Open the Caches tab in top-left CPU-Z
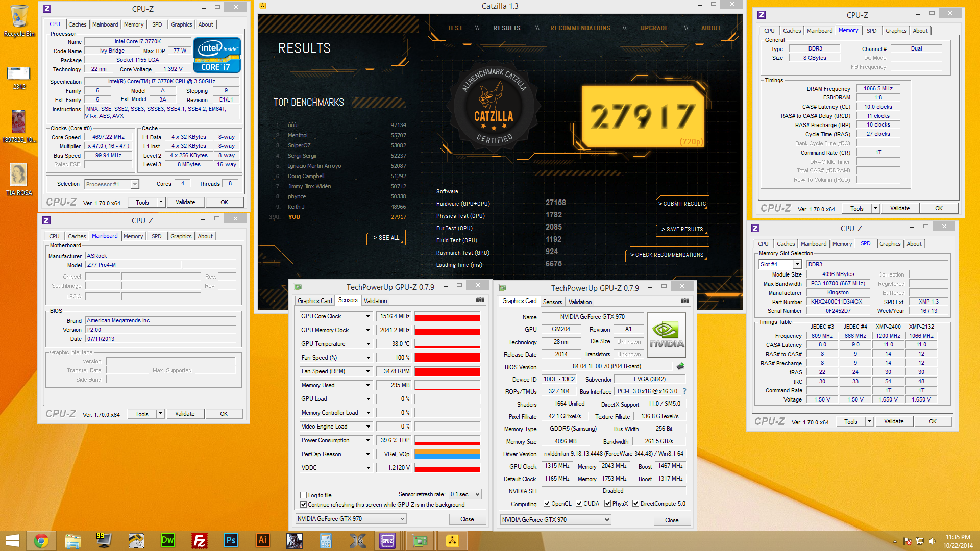980x551 pixels. (x=77, y=24)
